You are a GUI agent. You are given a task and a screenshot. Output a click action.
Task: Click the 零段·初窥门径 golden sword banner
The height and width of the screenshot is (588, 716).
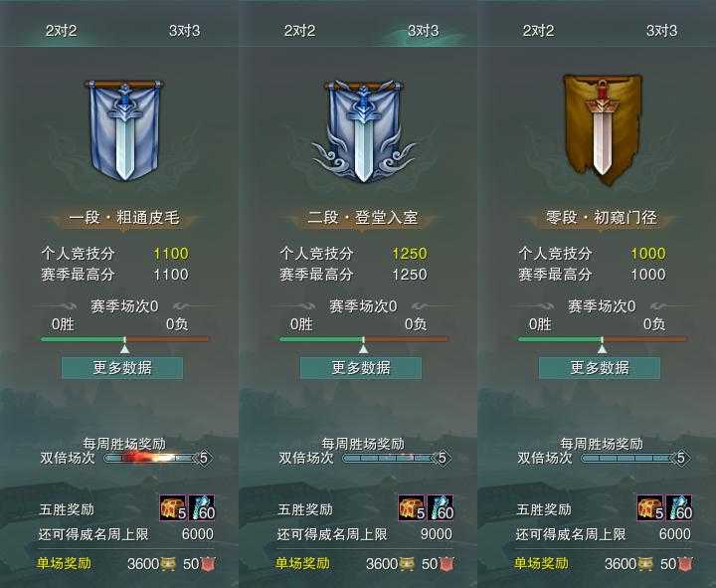602,130
